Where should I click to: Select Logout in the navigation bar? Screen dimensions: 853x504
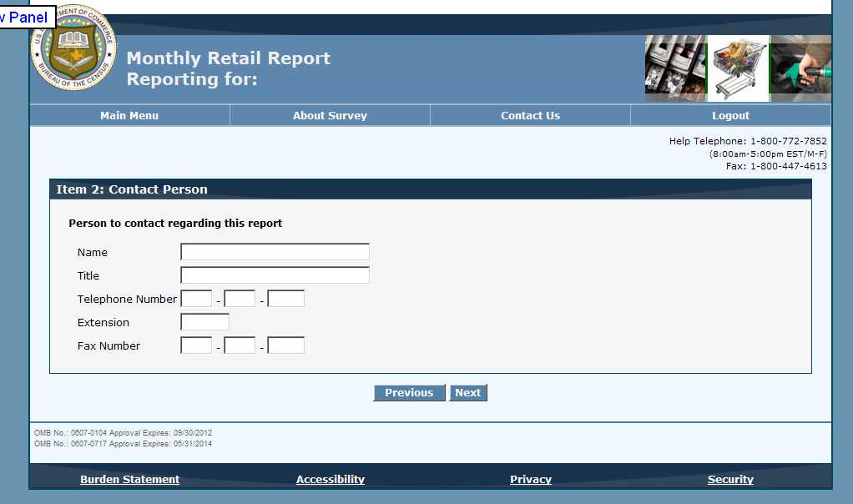730,115
